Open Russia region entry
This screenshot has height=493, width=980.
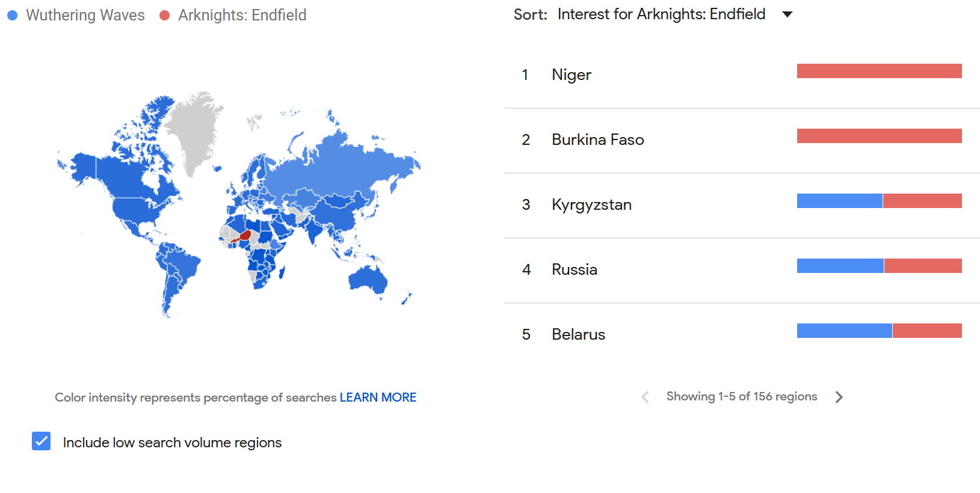click(575, 269)
